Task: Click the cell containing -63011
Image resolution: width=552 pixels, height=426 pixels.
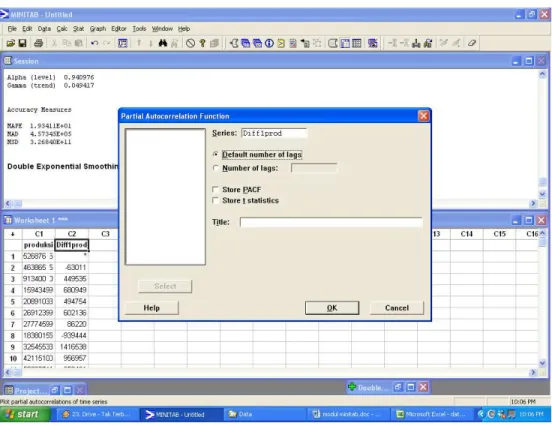Action: (72, 268)
